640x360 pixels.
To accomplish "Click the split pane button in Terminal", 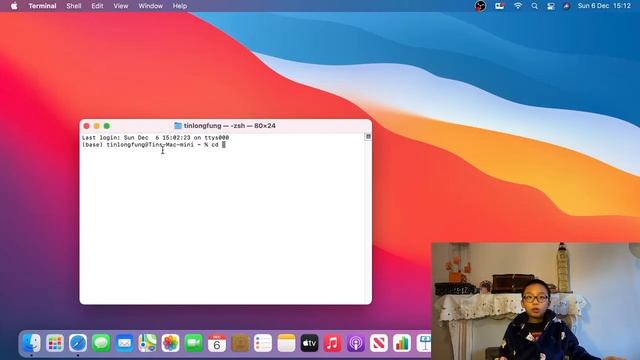I will pyautogui.click(x=368, y=137).
